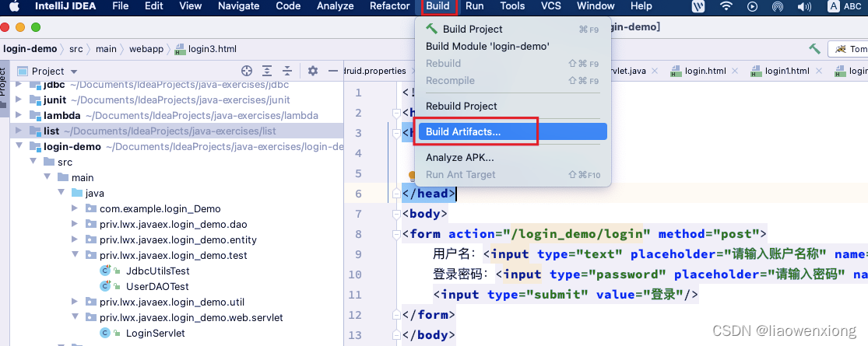The image size is (868, 346).
Task: Close the ...rvlet.java editor tab
Action: click(655, 71)
